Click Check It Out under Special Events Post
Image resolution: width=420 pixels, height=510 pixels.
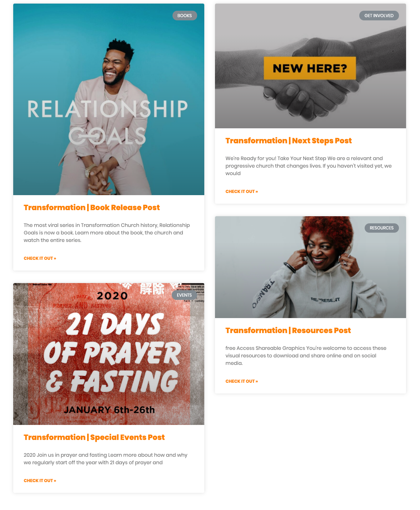[40, 481]
